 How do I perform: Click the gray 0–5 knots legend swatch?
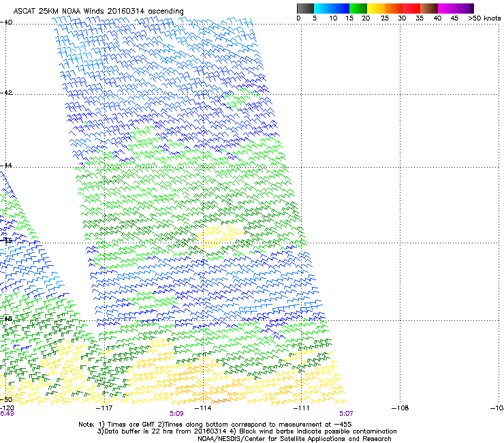point(305,8)
